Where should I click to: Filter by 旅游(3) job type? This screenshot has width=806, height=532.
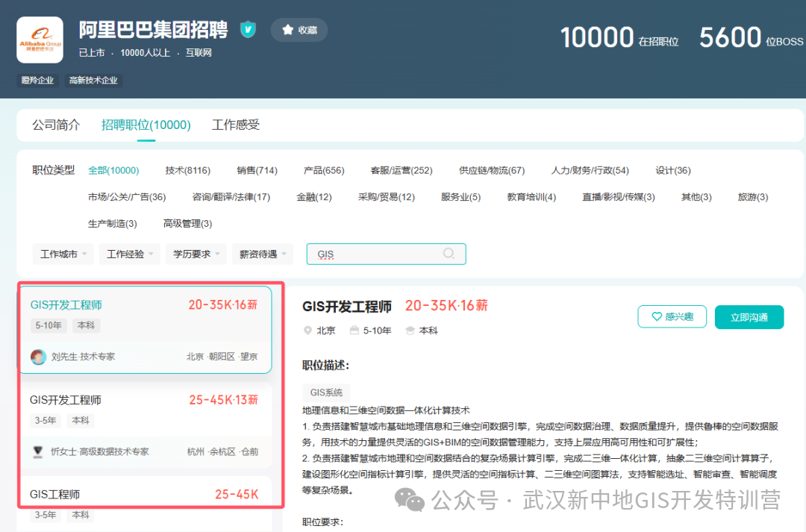click(752, 197)
